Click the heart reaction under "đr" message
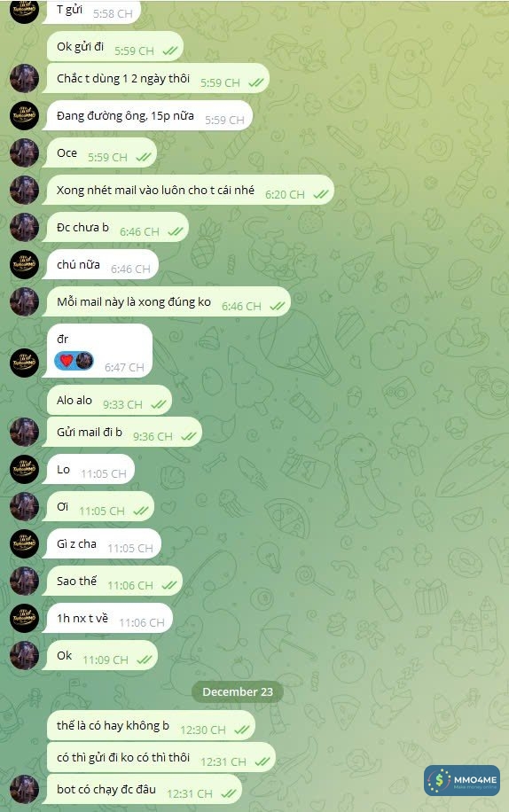The width and height of the screenshot is (509, 812). (x=66, y=361)
